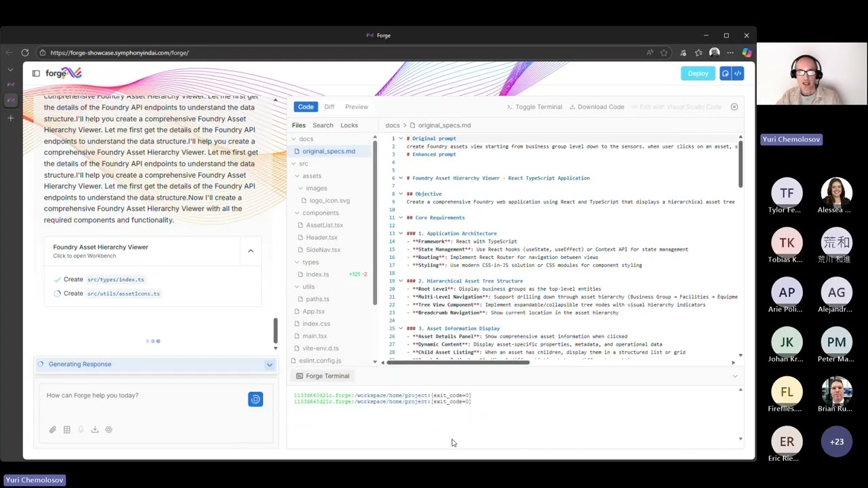Open the code view button beside Deploy
This screenshot has height=488, width=868.
click(x=738, y=73)
